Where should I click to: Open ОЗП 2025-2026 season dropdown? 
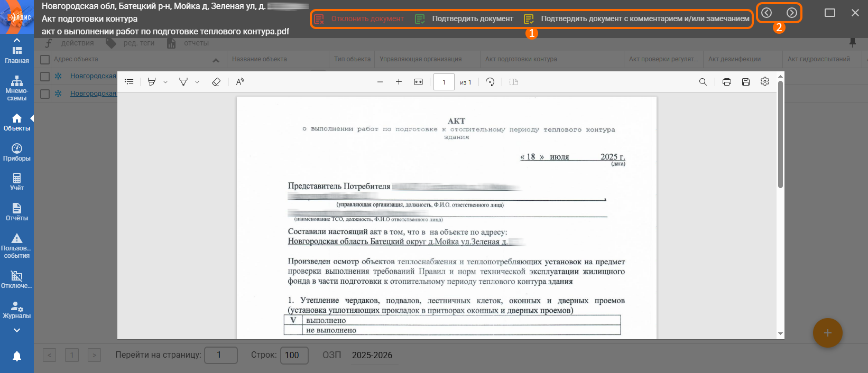click(x=374, y=356)
